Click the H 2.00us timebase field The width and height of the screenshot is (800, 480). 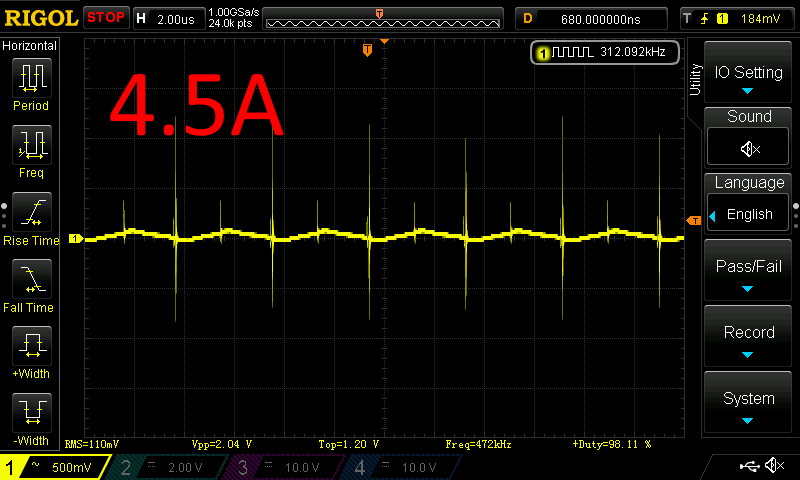[169, 19]
